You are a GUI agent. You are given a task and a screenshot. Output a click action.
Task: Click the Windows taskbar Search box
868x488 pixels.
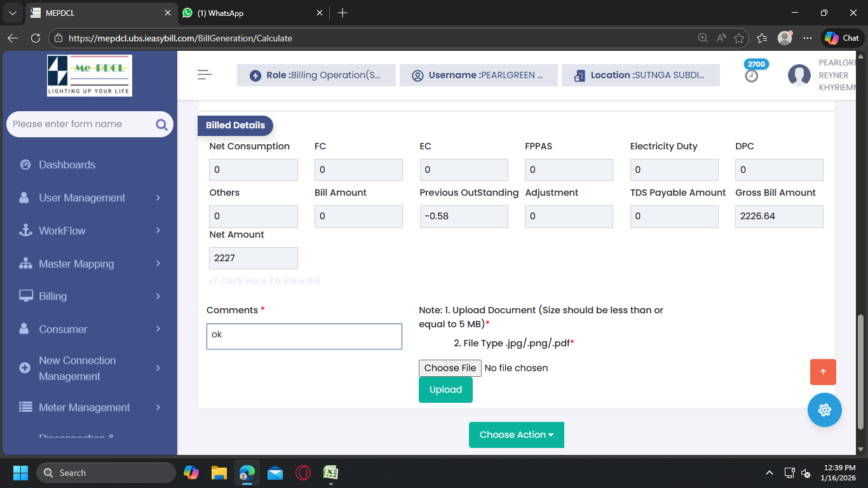coord(106,473)
